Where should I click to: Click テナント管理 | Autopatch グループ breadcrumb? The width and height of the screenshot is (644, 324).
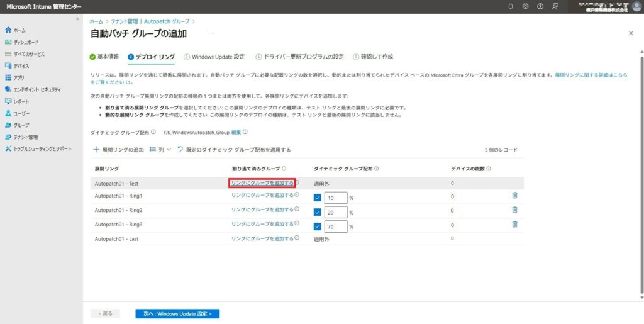coord(150,21)
